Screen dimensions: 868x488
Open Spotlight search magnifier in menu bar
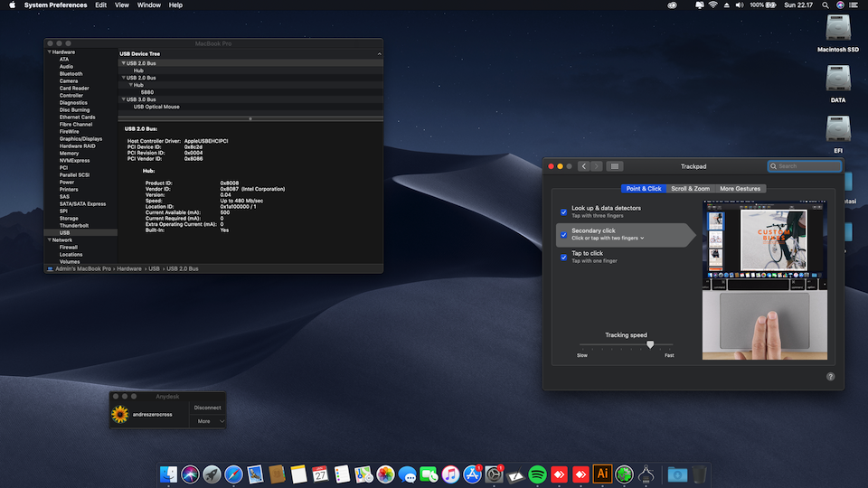(826, 5)
